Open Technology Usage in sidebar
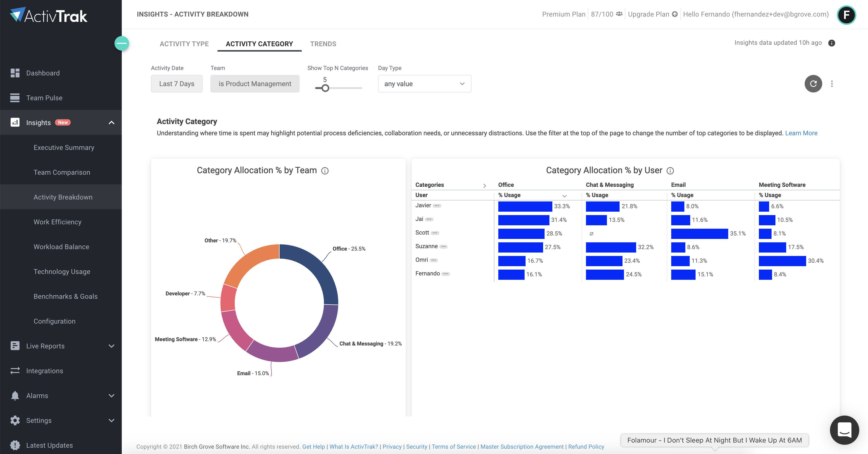Viewport: 868px width, 454px height. coord(62,272)
